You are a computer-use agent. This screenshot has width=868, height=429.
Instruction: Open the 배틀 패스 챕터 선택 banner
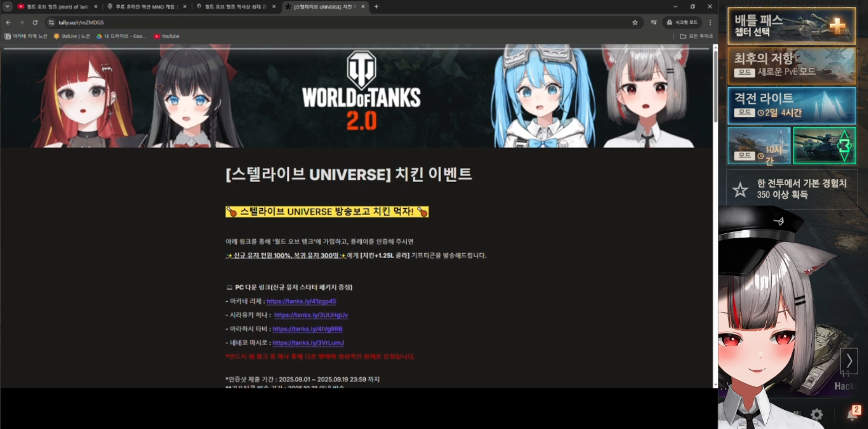792,26
